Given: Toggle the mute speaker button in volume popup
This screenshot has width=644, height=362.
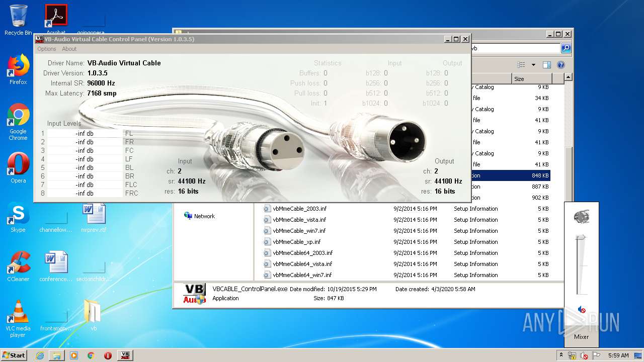Looking at the screenshot, I should [582, 310].
